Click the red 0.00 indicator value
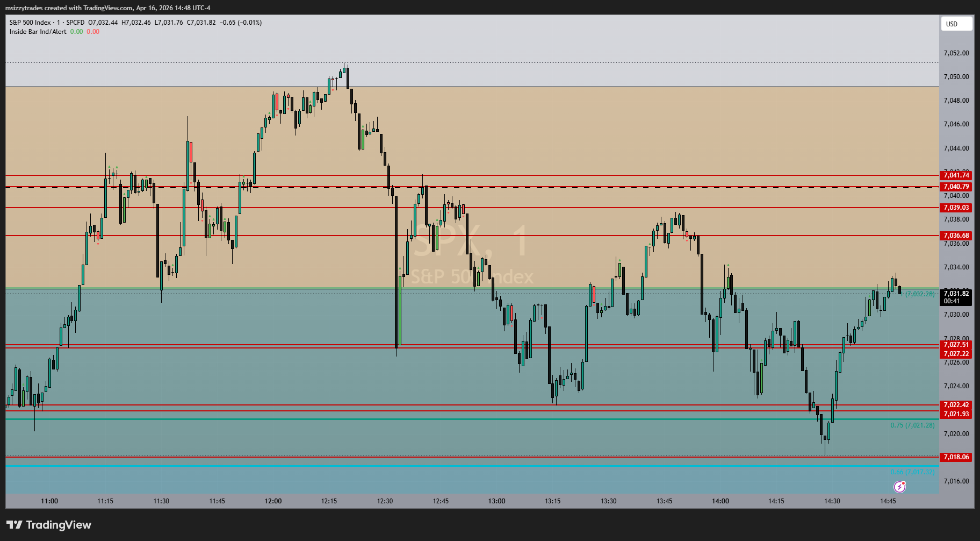Viewport: 980px width, 541px height. click(93, 32)
